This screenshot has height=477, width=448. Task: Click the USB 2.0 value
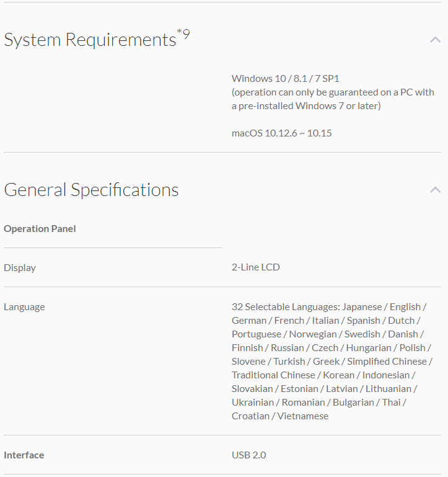pyautogui.click(x=248, y=455)
